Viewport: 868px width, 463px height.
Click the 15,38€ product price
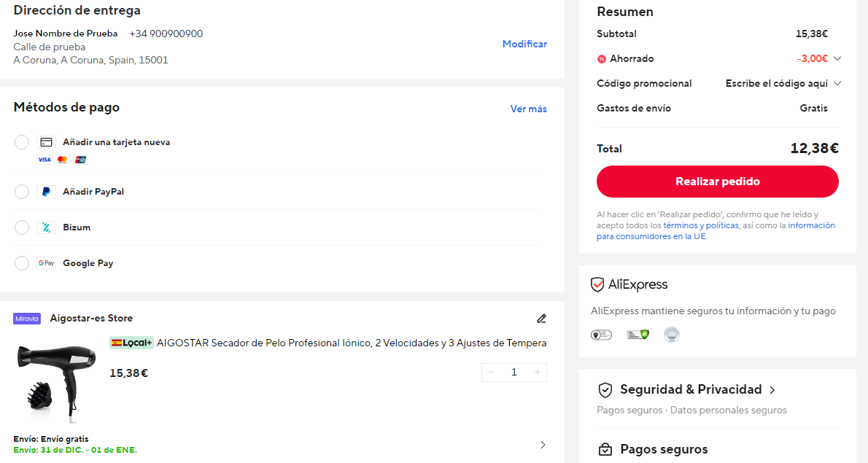click(129, 373)
